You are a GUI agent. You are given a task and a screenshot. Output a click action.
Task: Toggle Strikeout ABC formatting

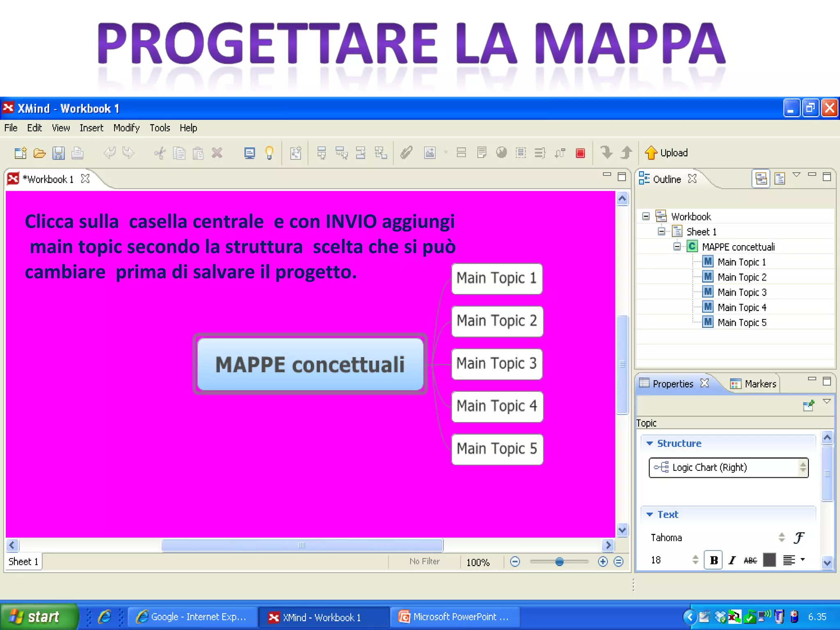tap(750, 560)
